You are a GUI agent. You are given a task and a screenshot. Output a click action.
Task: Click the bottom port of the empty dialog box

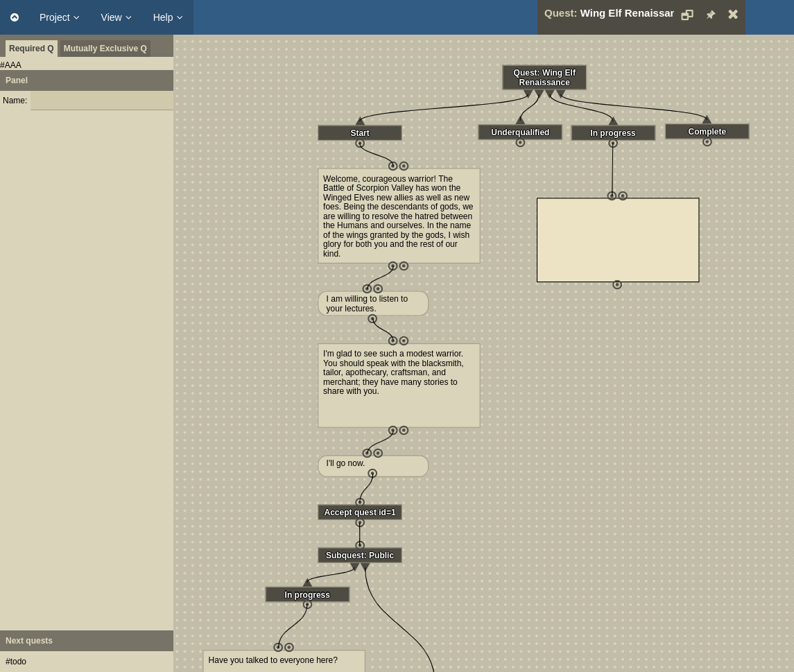pos(616,285)
